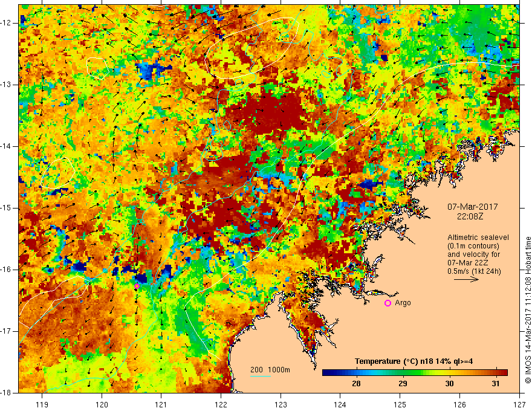Click the cyan bathymetry legend line

pyautogui.click(x=261, y=376)
